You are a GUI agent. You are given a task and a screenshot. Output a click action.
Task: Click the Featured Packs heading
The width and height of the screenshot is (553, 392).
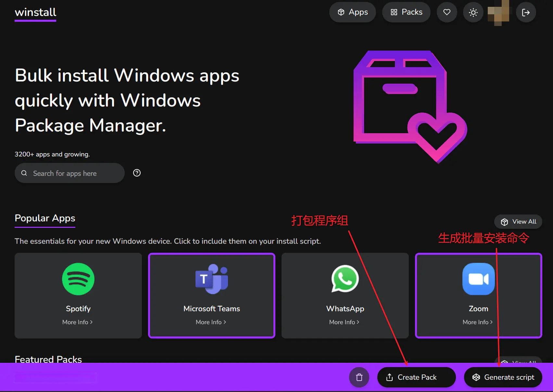coord(48,359)
